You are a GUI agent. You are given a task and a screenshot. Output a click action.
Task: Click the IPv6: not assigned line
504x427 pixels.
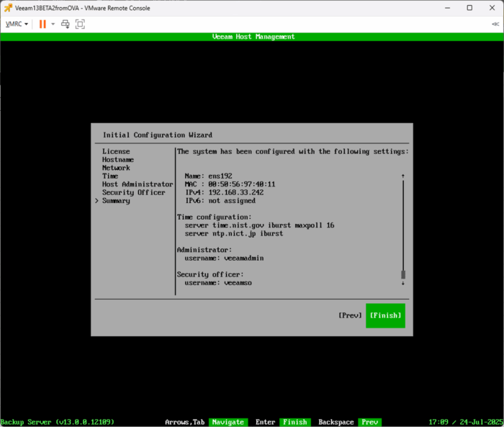[220, 201]
